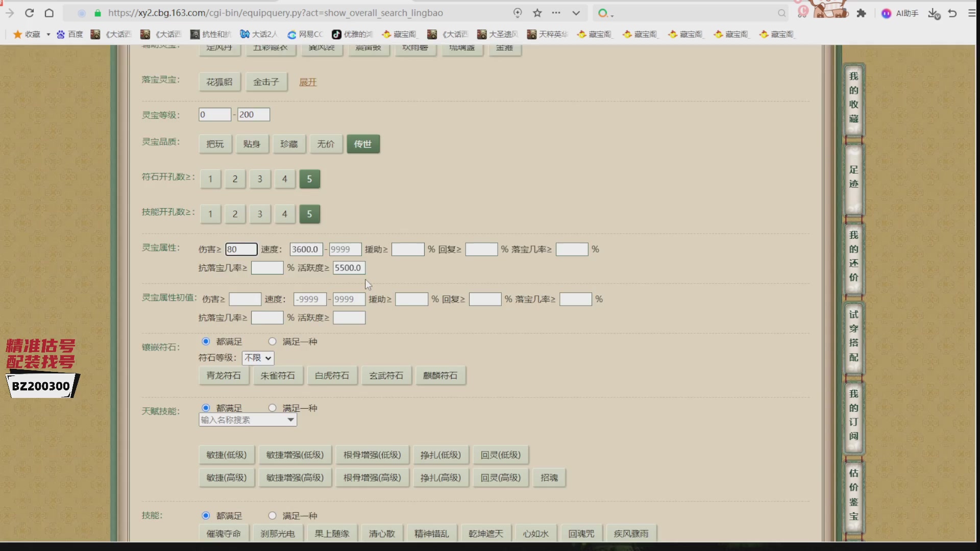Viewport: 980px width, 551px height.
Task: Select 都满足 radio for 技能
Action: click(206, 515)
